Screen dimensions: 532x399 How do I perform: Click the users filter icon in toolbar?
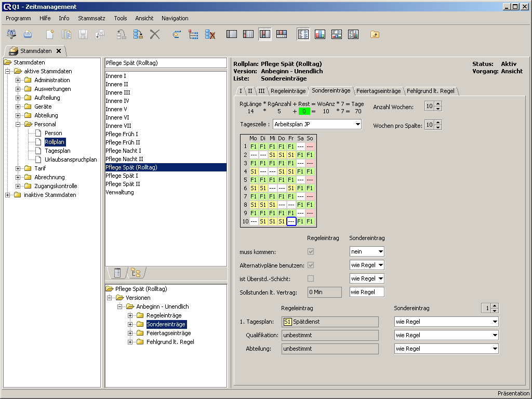[x=11, y=34]
